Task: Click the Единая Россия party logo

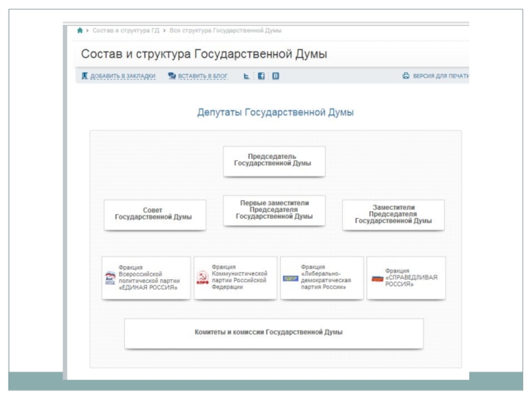Action: point(110,278)
